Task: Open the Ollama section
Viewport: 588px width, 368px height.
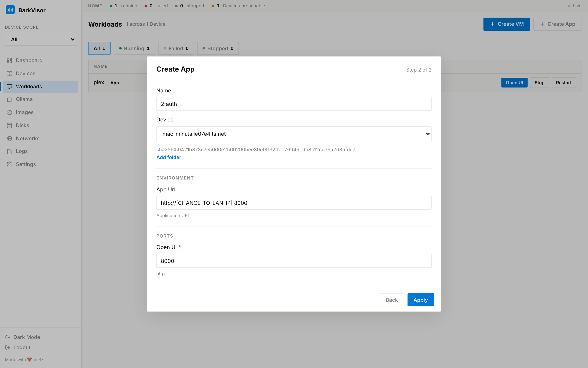Action: click(41, 100)
